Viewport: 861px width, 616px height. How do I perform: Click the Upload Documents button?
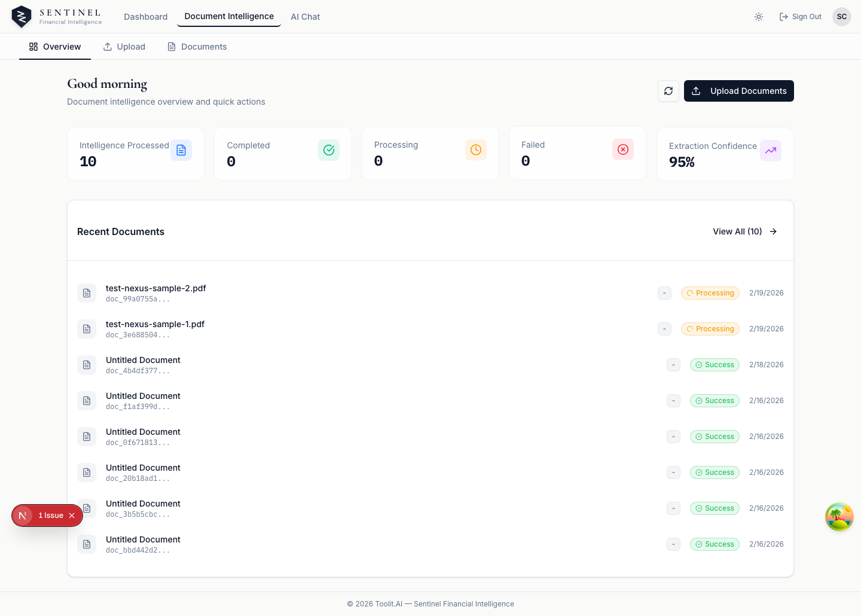[739, 91]
